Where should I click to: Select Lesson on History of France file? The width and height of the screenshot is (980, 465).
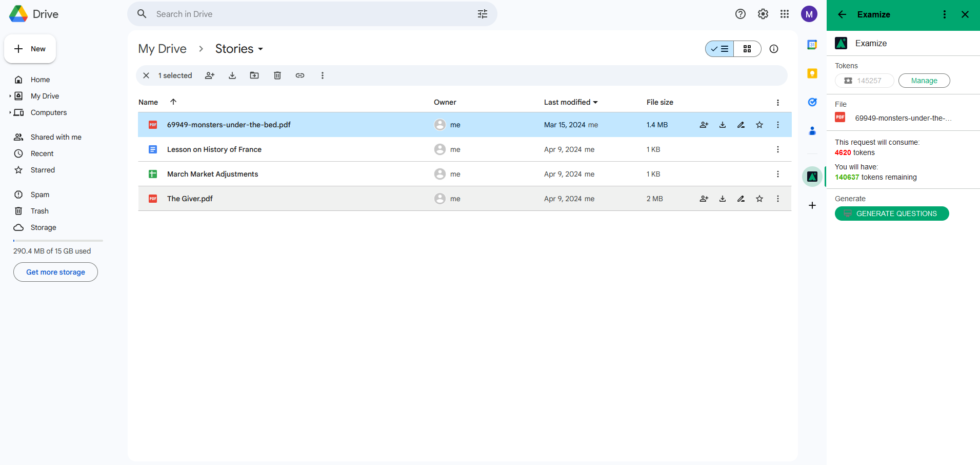click(465, 149)
